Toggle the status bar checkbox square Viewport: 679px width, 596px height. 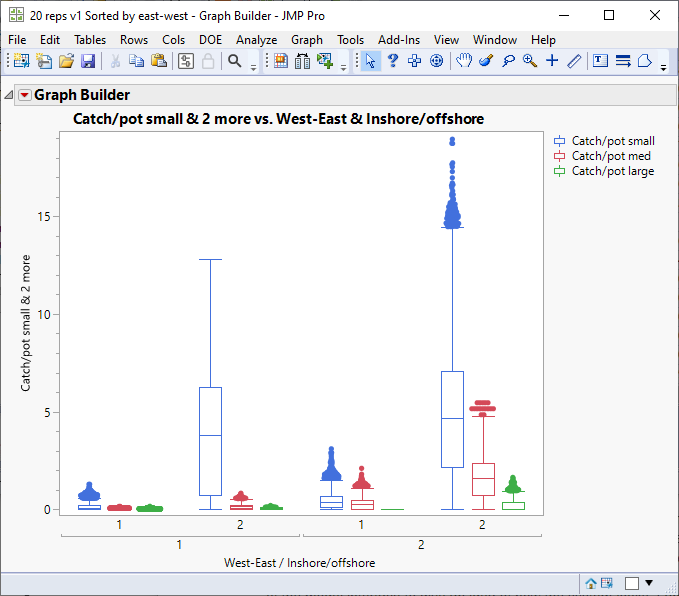tap(632, 583)
